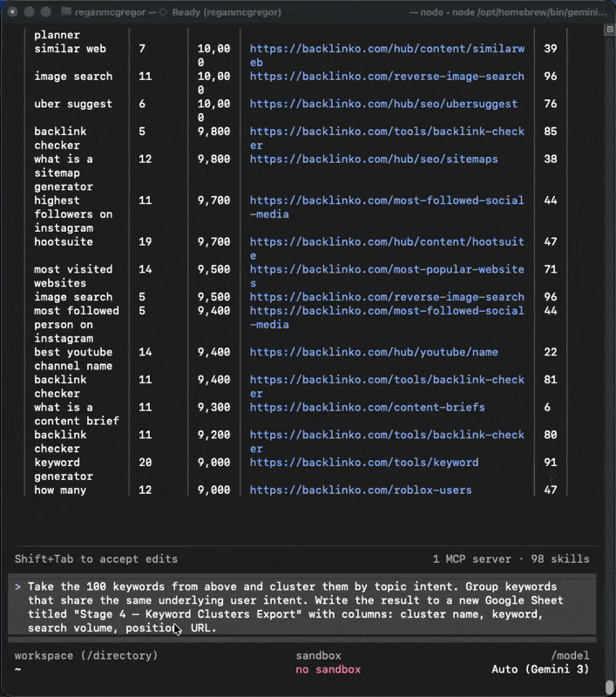
Task: Click the value 76 in the uber suggest row
Action: click(551, 104)
